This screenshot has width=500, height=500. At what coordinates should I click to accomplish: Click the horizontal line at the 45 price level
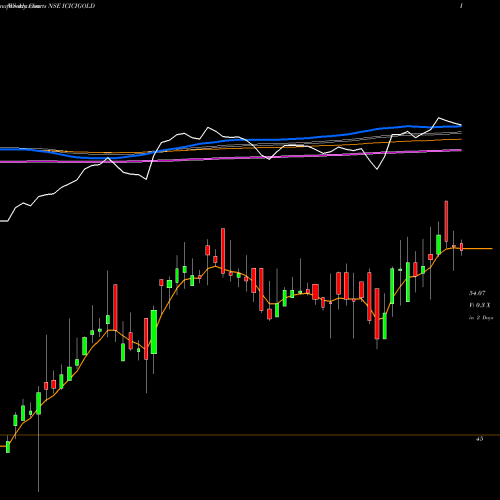pyautogui.click(x=250, y=435)
